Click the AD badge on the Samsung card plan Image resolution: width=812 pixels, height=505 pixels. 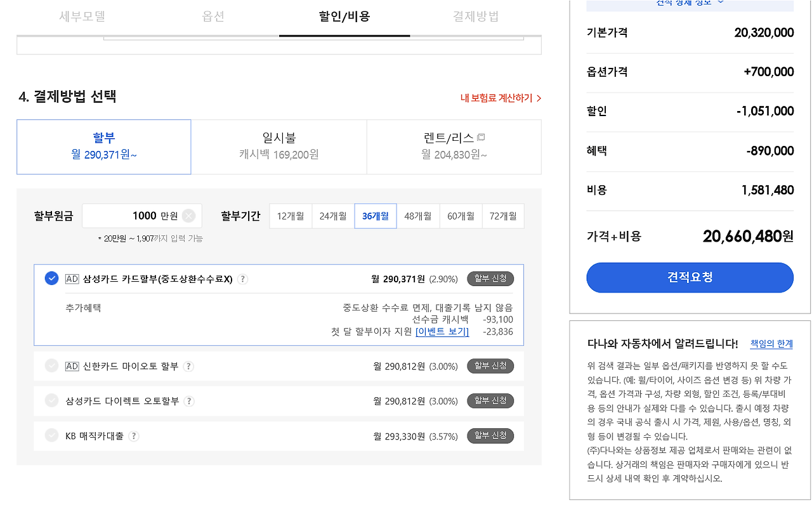coord(72,279)
